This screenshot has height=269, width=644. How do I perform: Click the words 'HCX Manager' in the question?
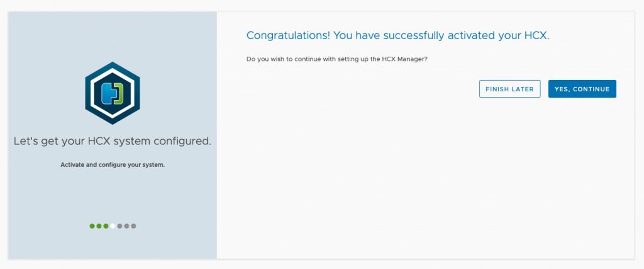[x=404, y=59]
